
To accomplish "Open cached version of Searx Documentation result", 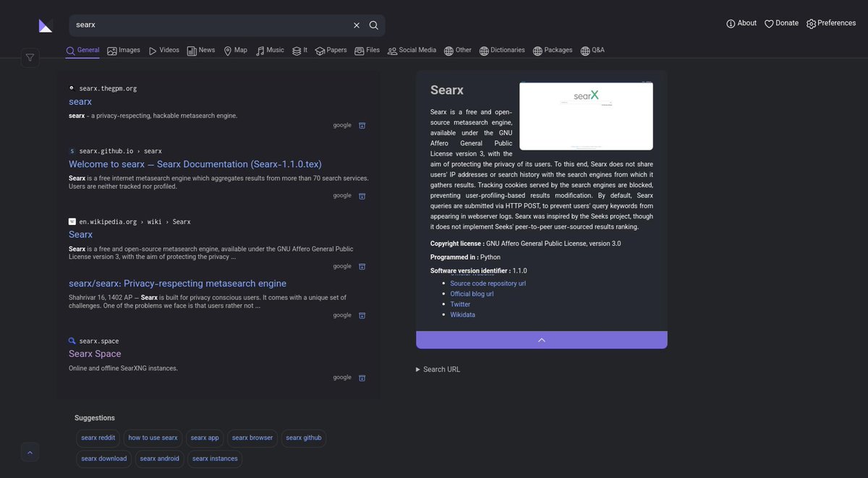I will (362, 196).
